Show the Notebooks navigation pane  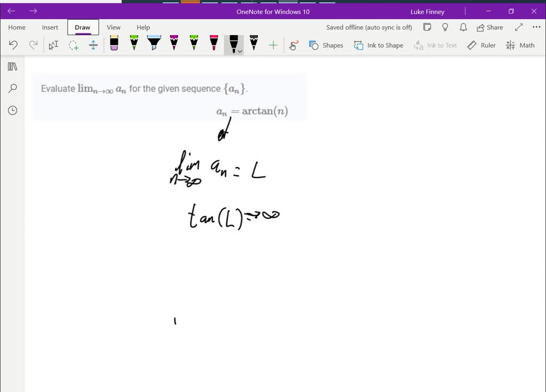[x=12, y=66]
